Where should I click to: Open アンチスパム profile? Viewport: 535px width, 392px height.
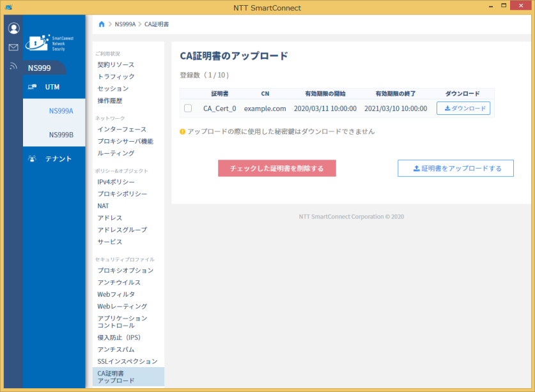point(116,349)
